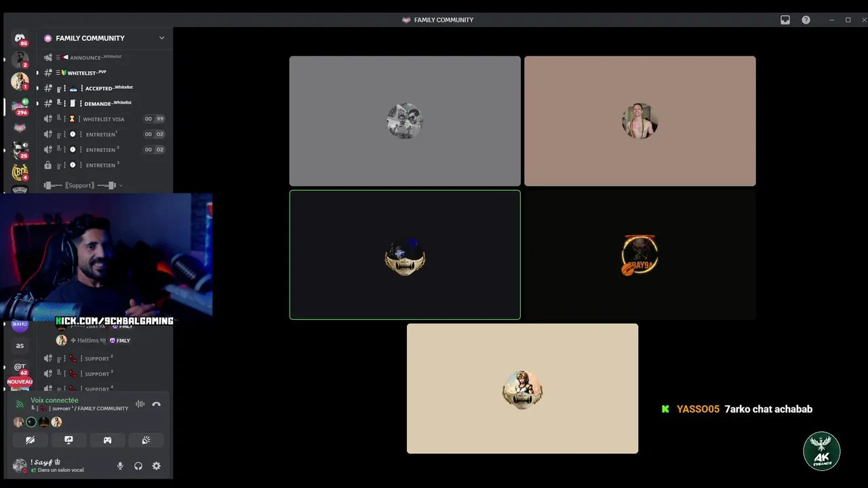Image resolution: width=868 pixels, height=488 pixels.
Task: Focus the brown-pink video tile
Action: [x=639, y=121]
